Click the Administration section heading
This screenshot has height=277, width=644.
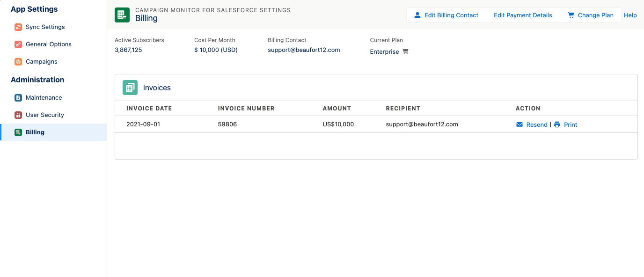tap(37, 80)
